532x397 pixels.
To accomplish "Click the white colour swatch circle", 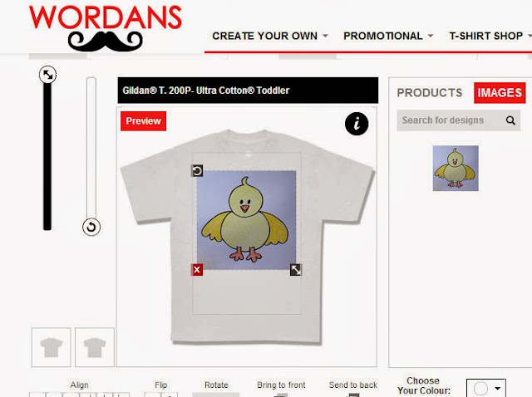I will pos(480,389).
